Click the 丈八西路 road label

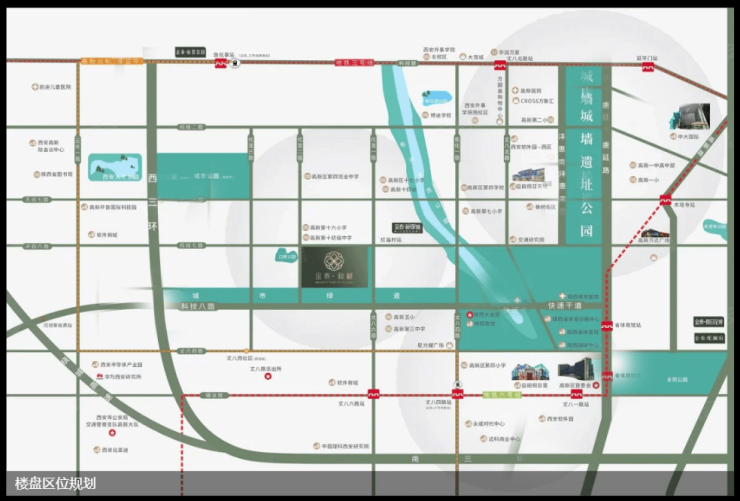[191, 351]
